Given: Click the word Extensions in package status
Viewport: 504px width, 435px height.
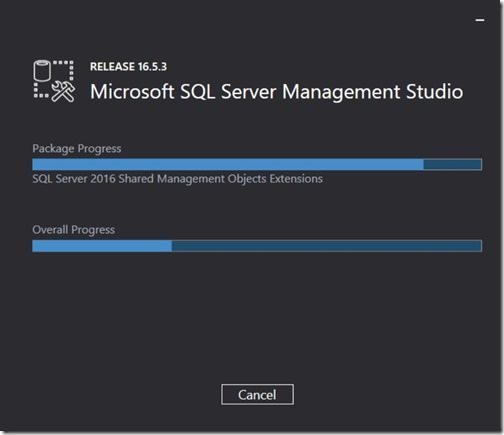Looking at the screenshot, I should (x=296, y=179).
